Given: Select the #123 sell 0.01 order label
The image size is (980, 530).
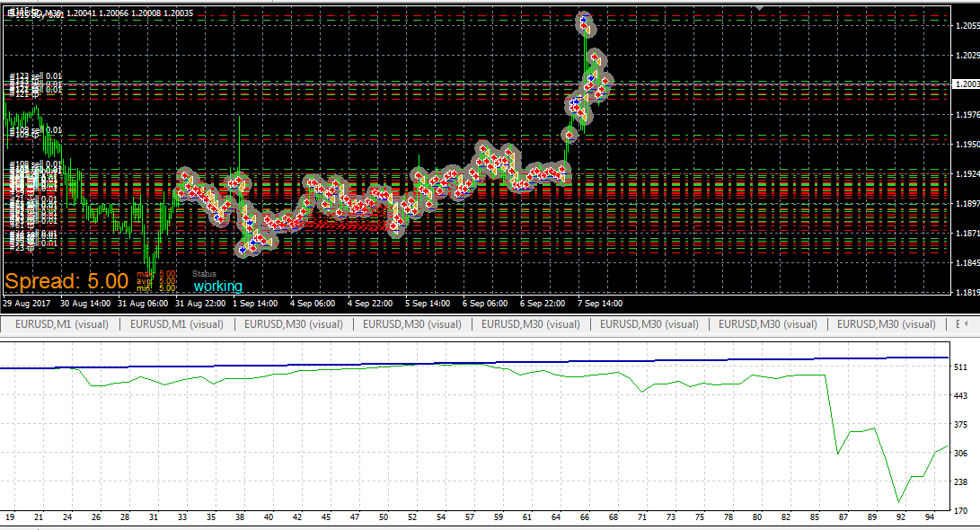Looking at the screenshot, I should [x=36, y=76].
